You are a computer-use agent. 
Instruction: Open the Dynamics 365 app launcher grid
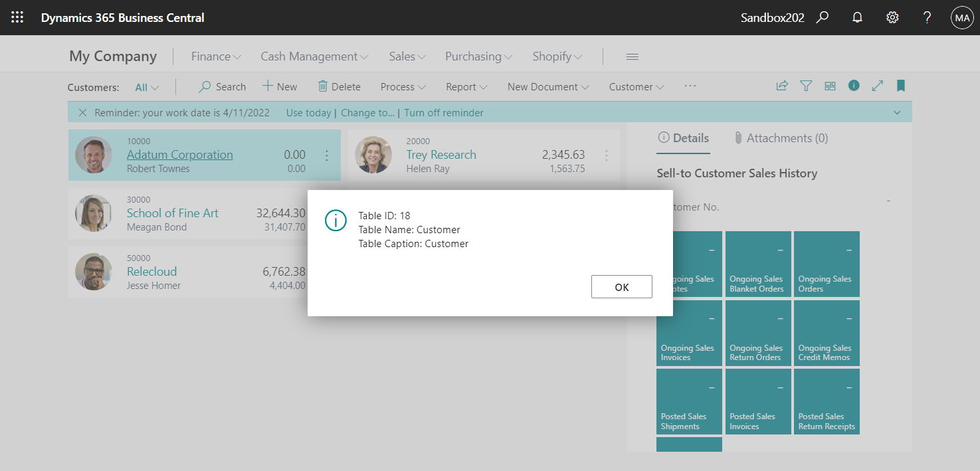pyautogui.click(x=17, y=17)
